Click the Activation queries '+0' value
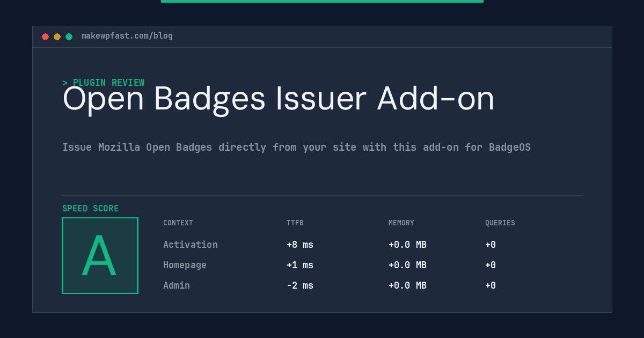Screen dimensions: 644x338 click(491, 245)
